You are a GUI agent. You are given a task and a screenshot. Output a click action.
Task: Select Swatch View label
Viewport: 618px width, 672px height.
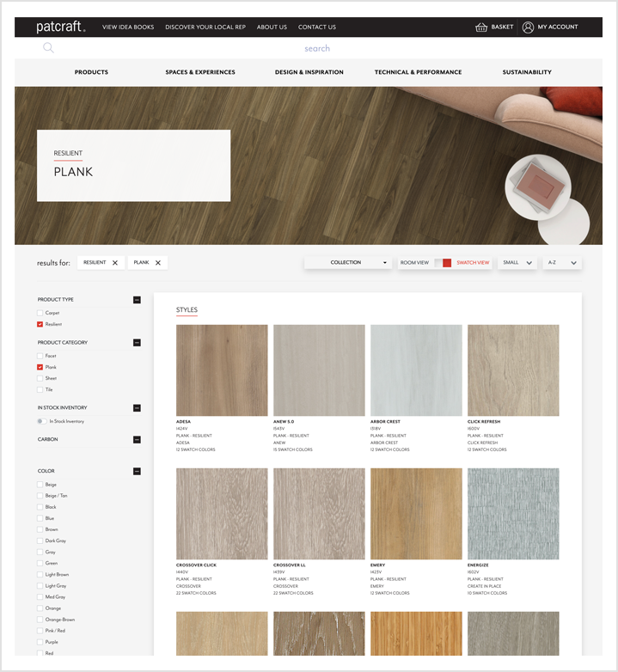coord(473,263)
